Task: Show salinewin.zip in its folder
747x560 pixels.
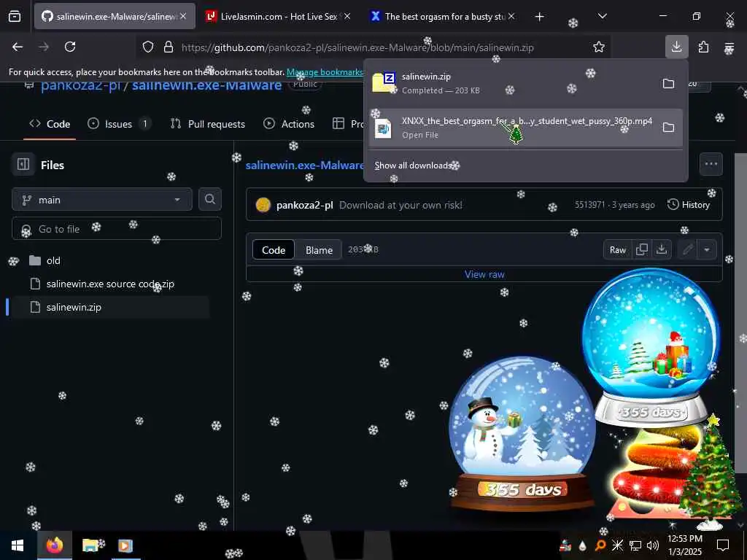Action: (x=668, y=83)
